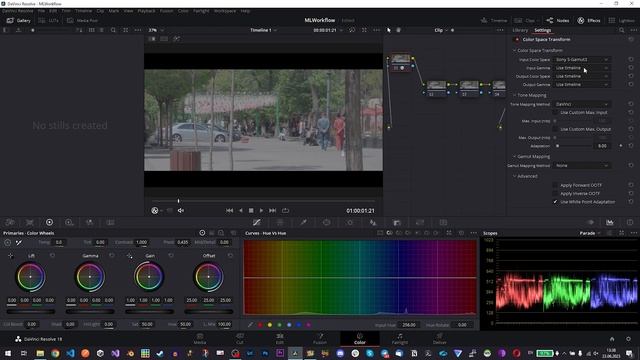Open the Color menu
The width and height of the screenshot is (640, 360).
(183, 11)
